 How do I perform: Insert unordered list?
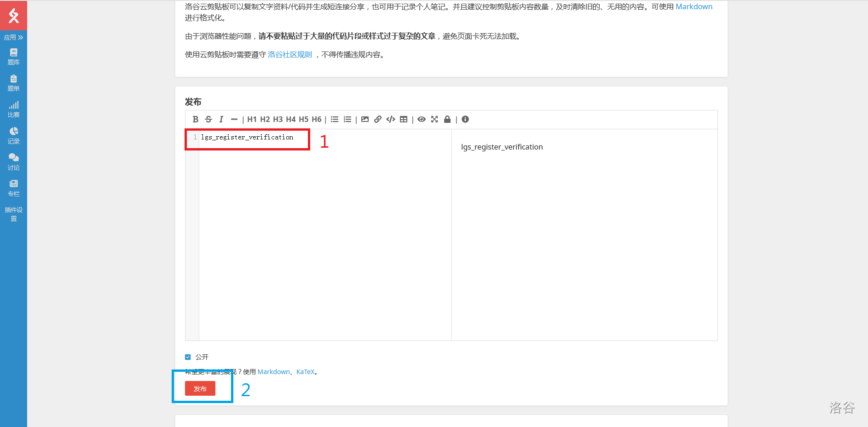click(335, 119)
